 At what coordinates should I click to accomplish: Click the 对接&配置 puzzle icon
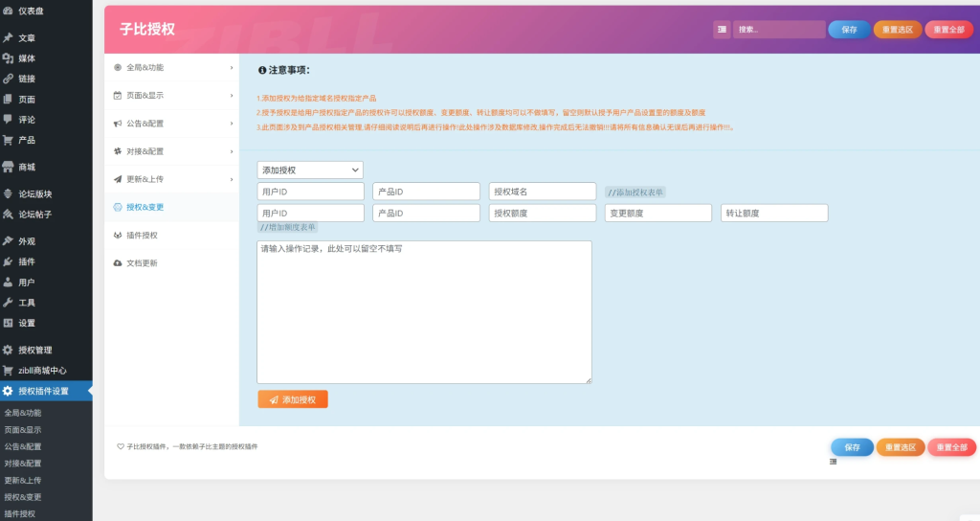click(x=118, y=150)
